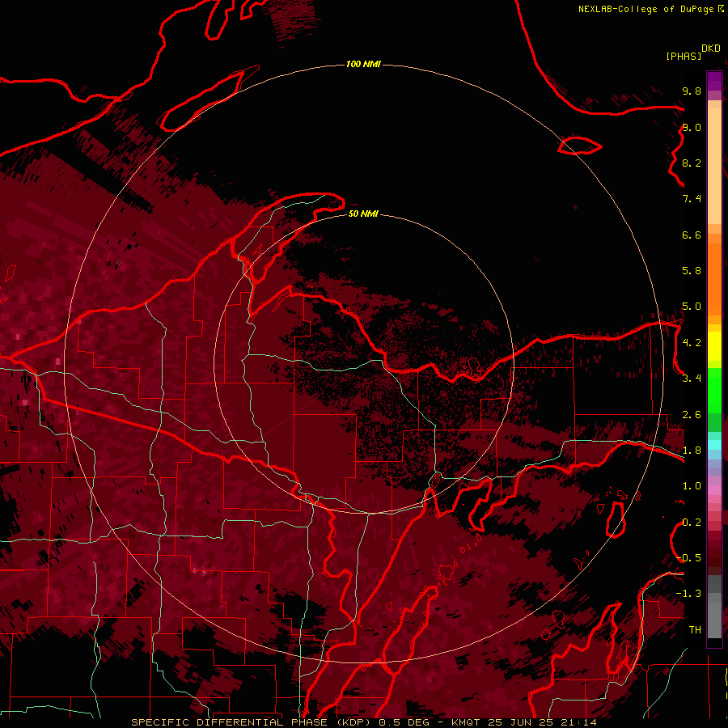Click the 9.8 value on the color scale

click(692, 91)
